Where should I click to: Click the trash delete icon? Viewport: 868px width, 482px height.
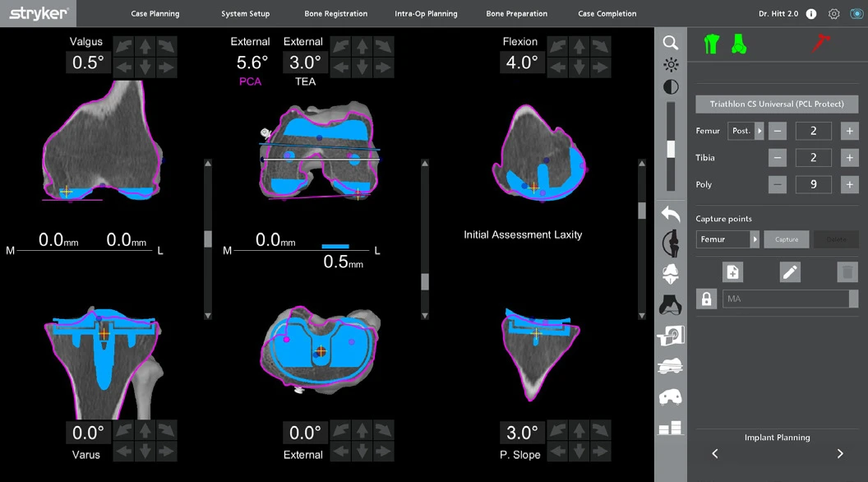pos(847,272)
